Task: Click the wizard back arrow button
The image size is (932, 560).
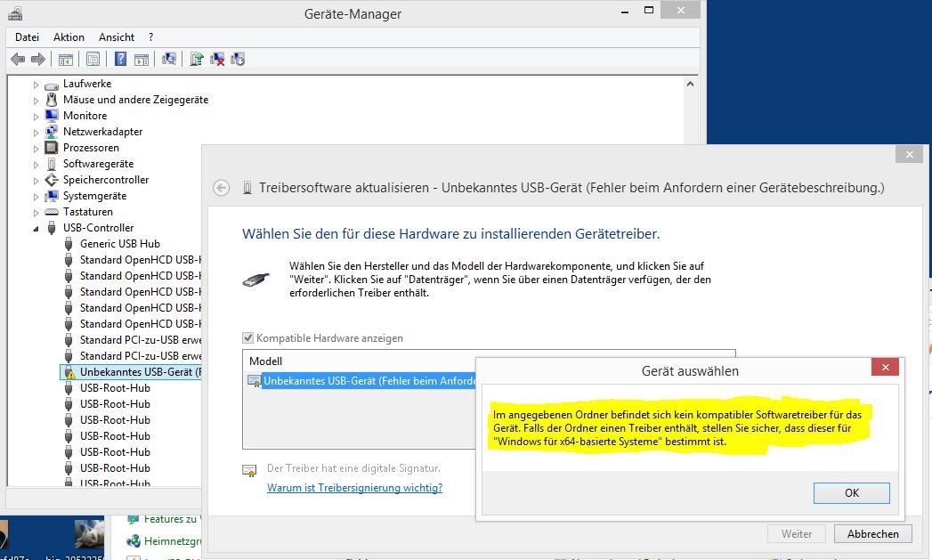Action: pos(222,188)
